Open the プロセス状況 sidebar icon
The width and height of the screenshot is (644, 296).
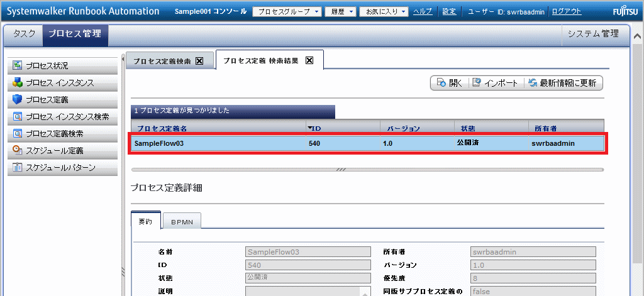click(18, 66)
